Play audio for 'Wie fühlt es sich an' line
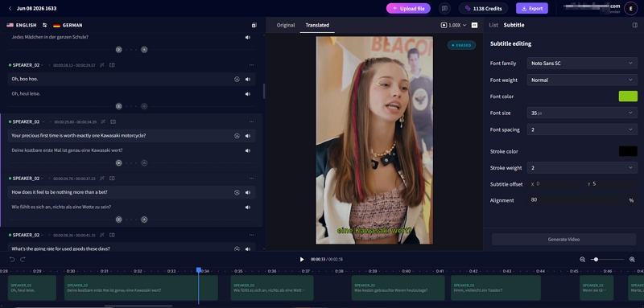Viewport: 644px width, 308px height. [248, 207]
